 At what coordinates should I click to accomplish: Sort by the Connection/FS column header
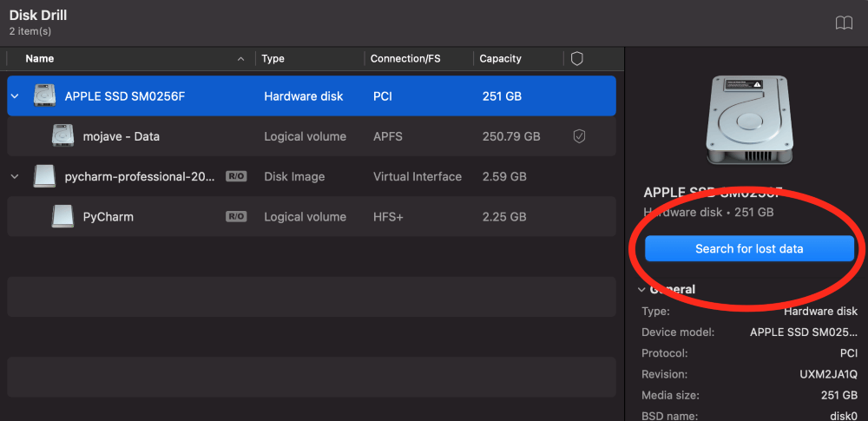(x=405, y=59)
